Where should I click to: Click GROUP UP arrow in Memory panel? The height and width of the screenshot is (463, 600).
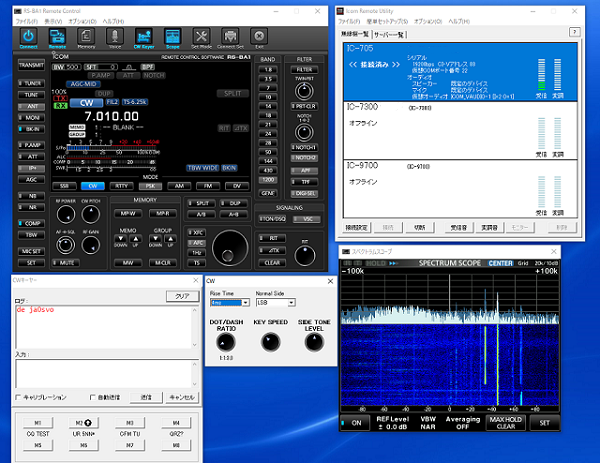[x=170, y=239]
